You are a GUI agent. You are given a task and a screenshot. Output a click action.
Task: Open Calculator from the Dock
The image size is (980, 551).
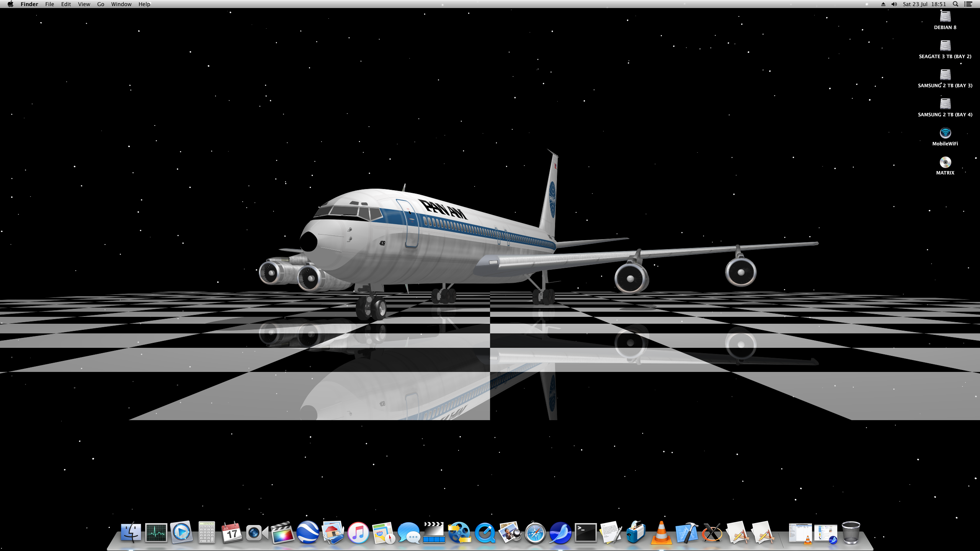point(207,532)
